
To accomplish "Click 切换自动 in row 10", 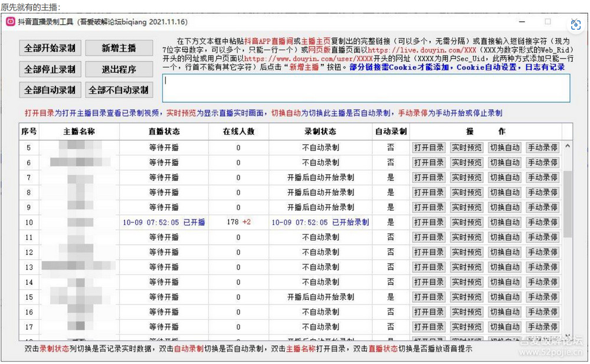I will pyautogui.click(x=504, y=222).
